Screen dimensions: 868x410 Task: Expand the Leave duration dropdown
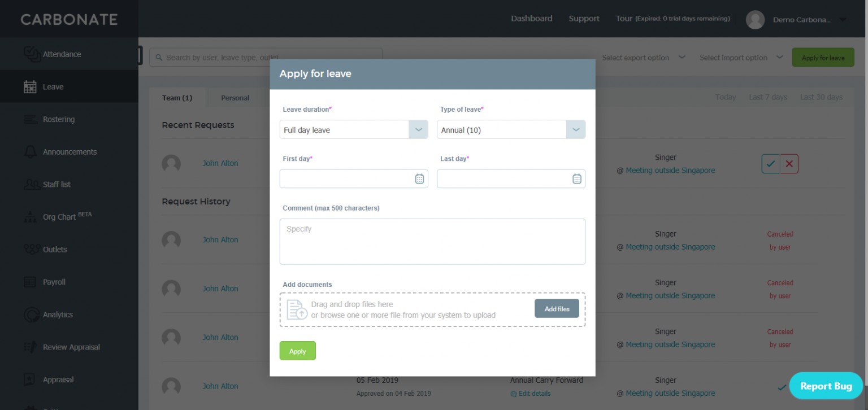pyautogui.click(x=418, y=130)
